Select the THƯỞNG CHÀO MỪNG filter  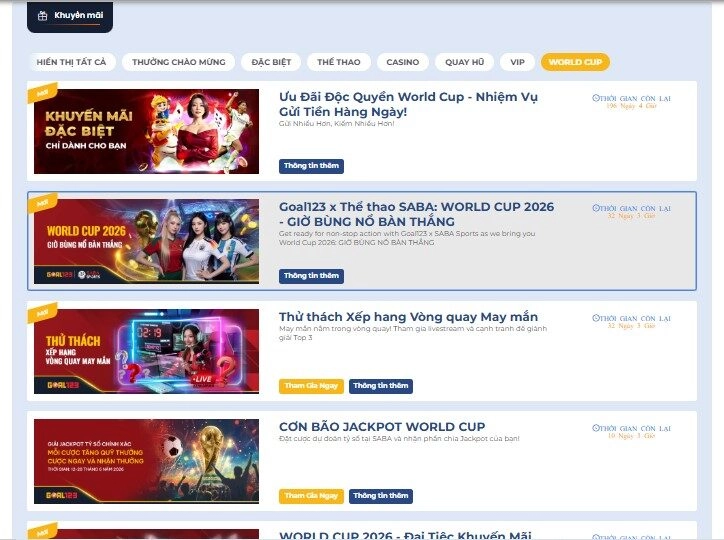pos(179,62)
